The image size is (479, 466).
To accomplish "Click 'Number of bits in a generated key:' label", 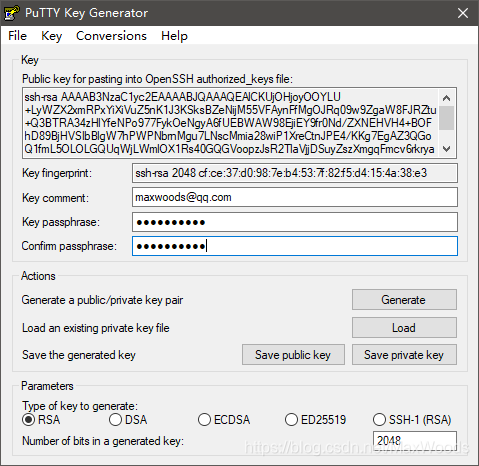I will click(x=103, y=441).
